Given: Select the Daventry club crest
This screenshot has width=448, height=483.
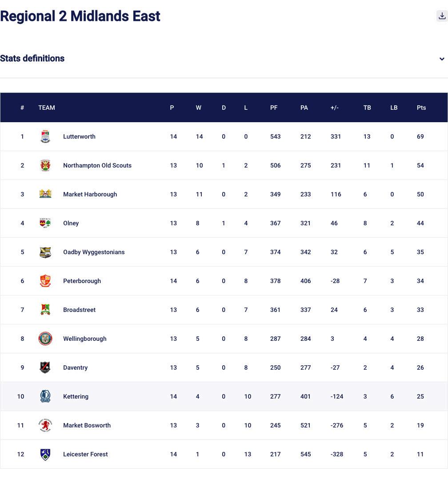Looking at the screenshot, I should pyautogui.click(x=45, y=367).
